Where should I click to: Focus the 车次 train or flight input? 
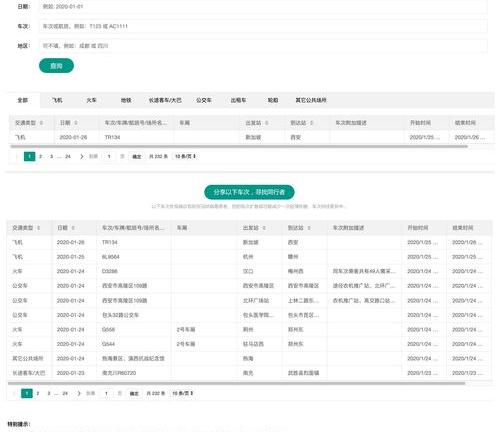[263, 26]
